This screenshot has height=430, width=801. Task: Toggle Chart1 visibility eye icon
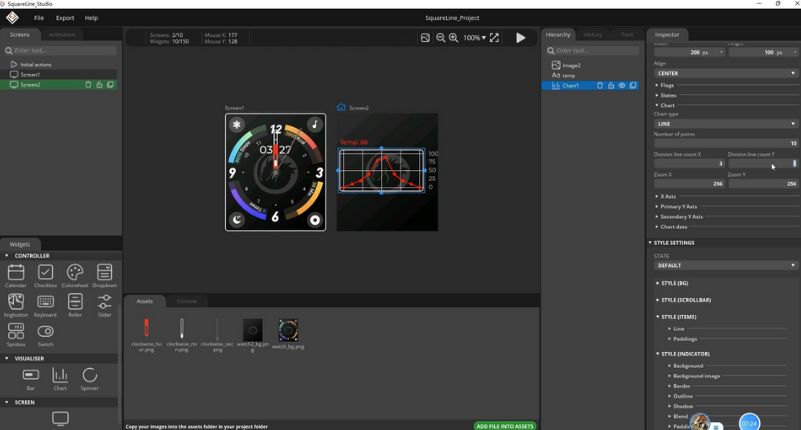click(622, 86)
